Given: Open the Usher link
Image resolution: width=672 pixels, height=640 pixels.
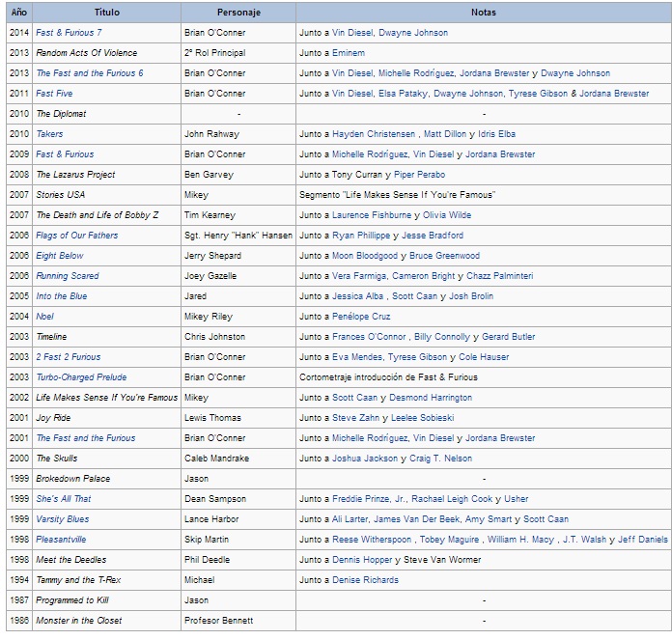Looking at the screenshot, I should click(x=516, y=499).
